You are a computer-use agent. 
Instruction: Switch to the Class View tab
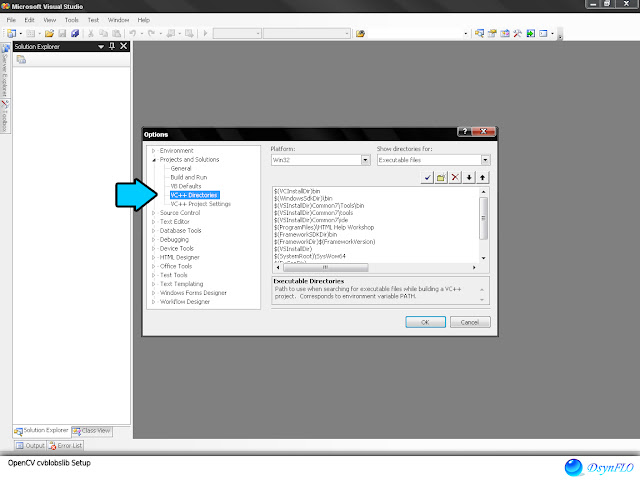(x=92, y=431)
